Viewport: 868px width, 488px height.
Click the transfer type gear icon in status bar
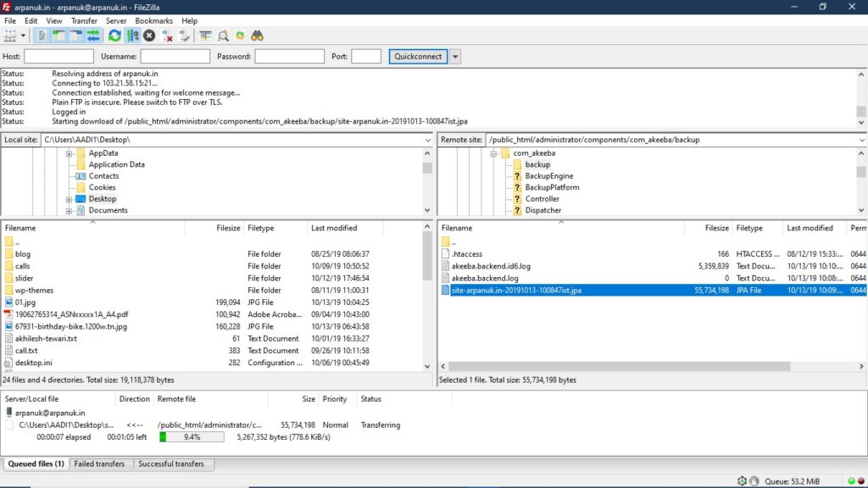point(742,481)
